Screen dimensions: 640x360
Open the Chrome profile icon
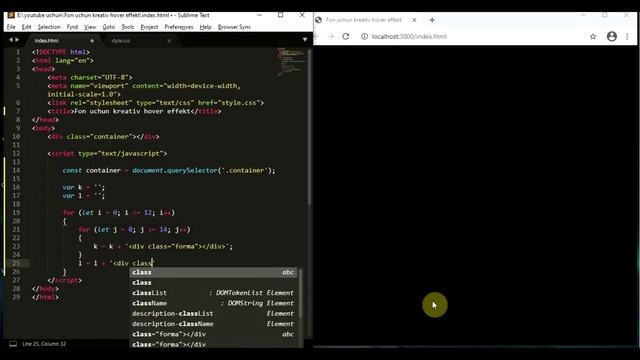(611, 36)
